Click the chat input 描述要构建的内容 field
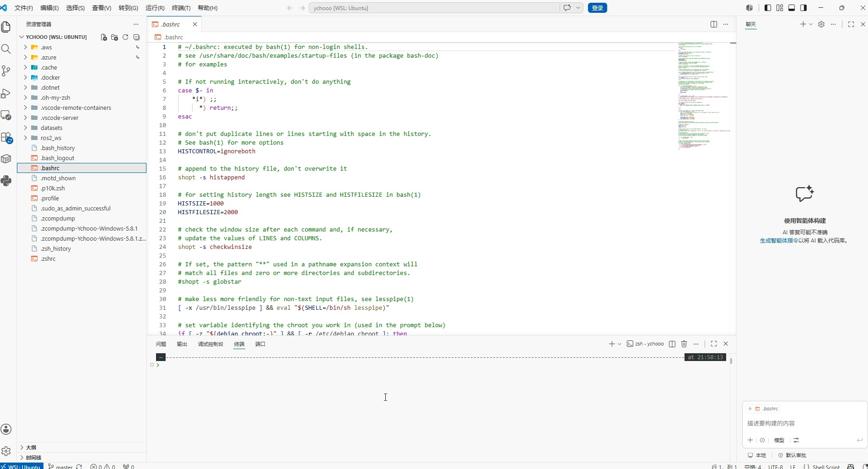The image size is (868, 469). 804,423
